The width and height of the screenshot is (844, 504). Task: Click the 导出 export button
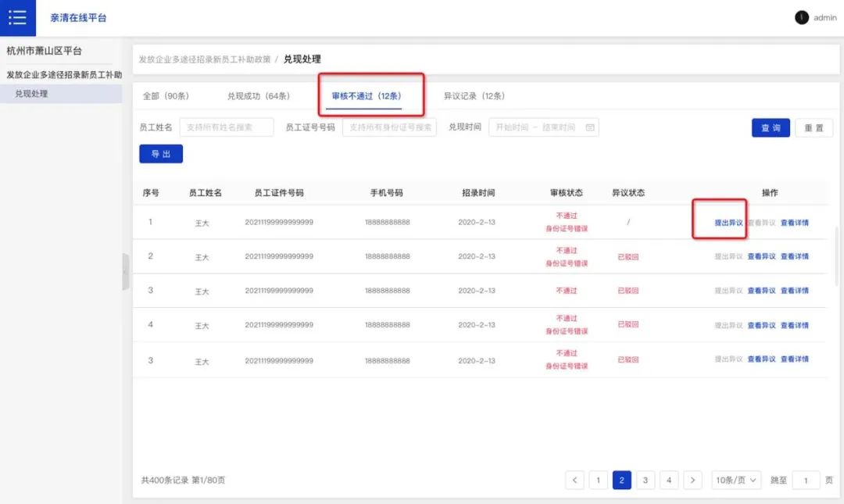(x=161, y=154)
